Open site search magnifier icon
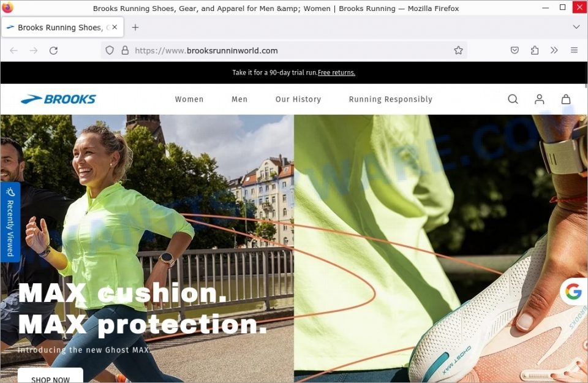The image size is (588, 383). click(513, 99)
